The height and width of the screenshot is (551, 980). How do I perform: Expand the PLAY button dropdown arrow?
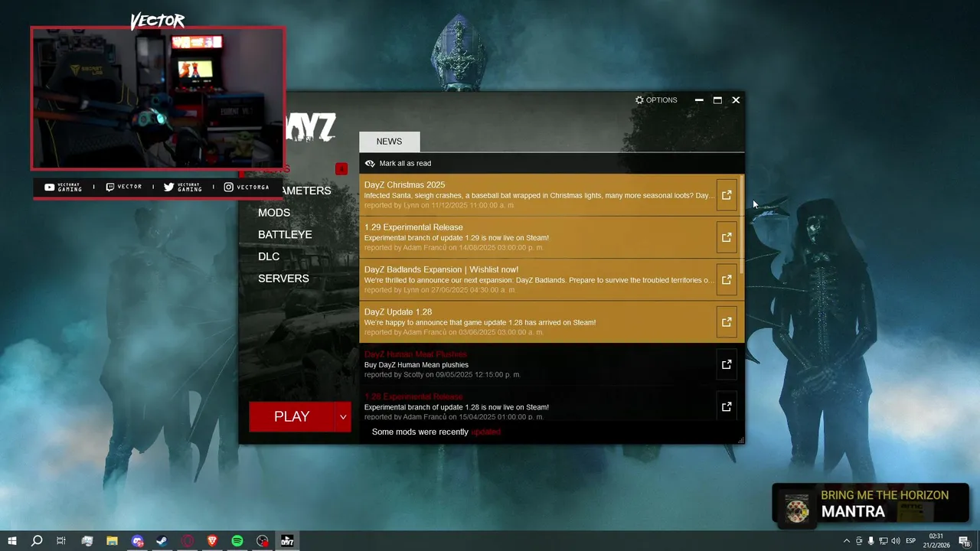pos(343,417)
